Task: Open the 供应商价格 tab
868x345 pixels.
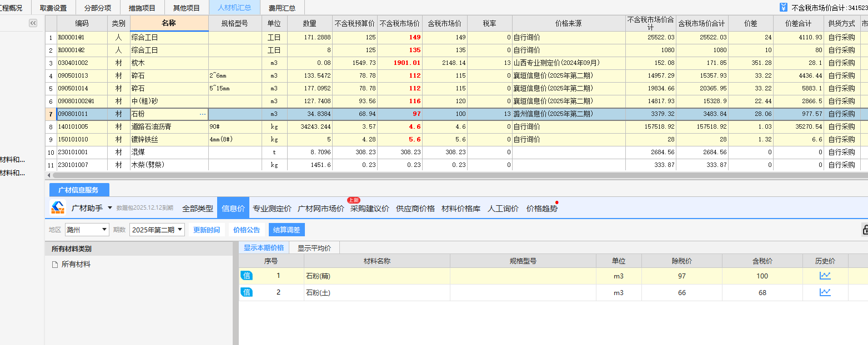Action: coord(415,209)
